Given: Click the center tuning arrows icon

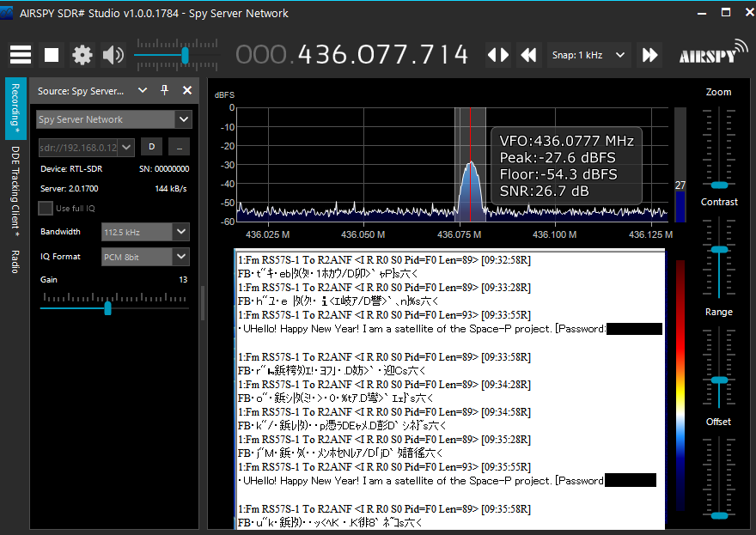Looking at the screenshot, I should [x=498, y=55].
